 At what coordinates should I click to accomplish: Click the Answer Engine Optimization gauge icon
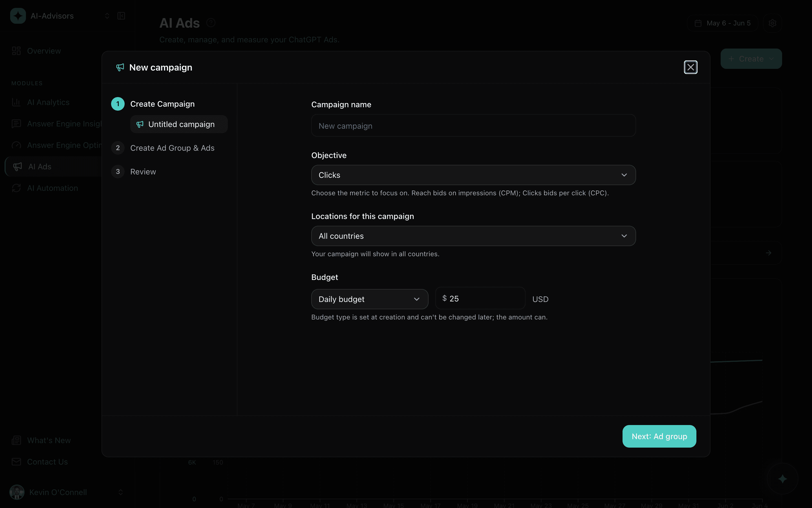(x=16, y=145)
